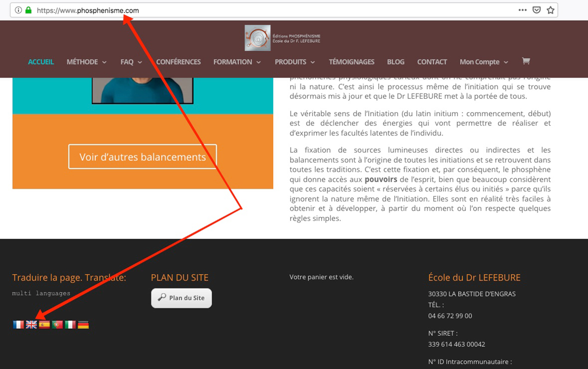Choose the Spanish flag icon
The width and height of the screenshot is (588, 369).
pos(44,325)
